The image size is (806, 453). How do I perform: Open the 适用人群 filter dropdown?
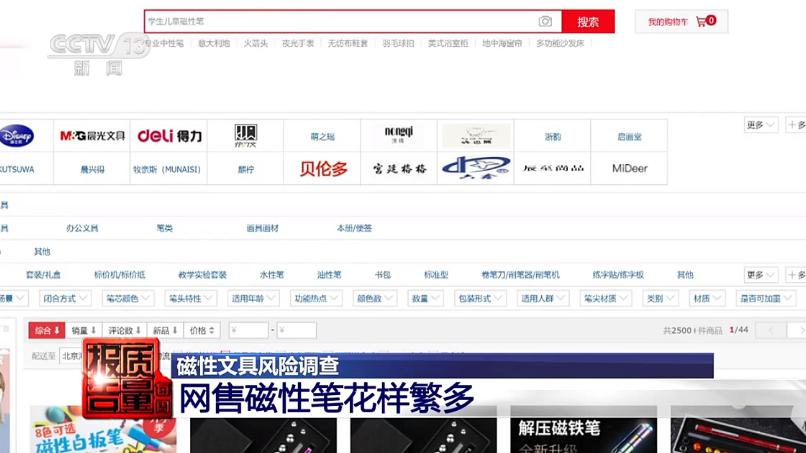543,298
